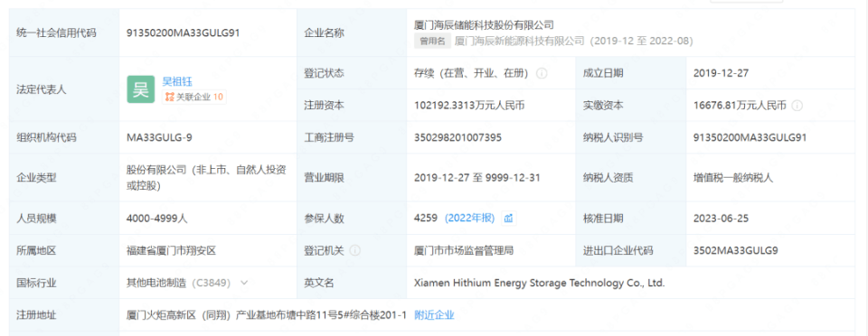868x336 pixels.
Task: Open the insured headcount trend chart icon
Action: click(x=509, y=219)
